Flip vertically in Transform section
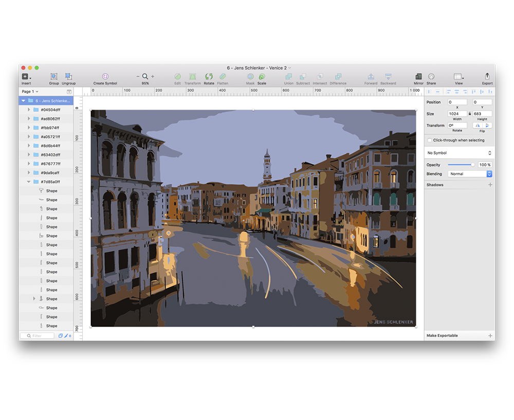 click(x=487, y=125)
